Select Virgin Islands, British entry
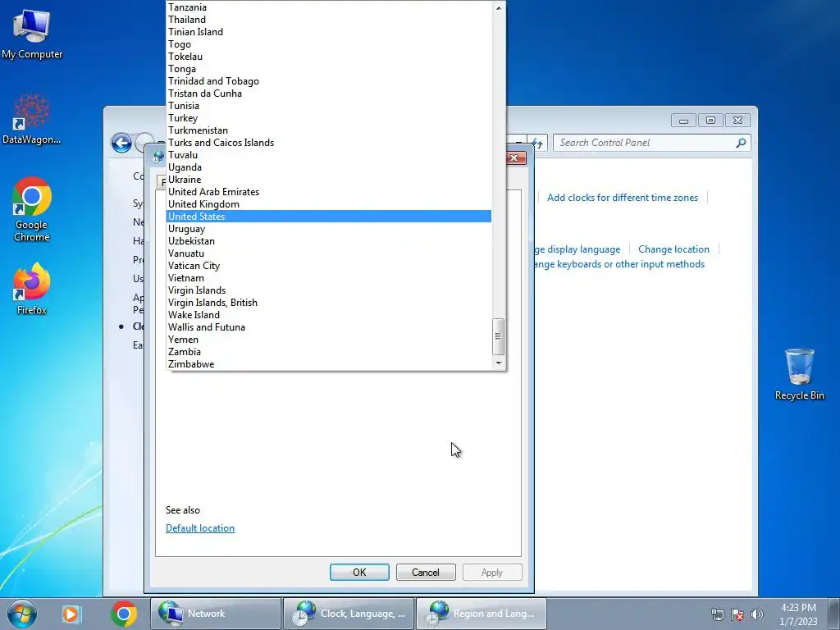 [329, 303]
